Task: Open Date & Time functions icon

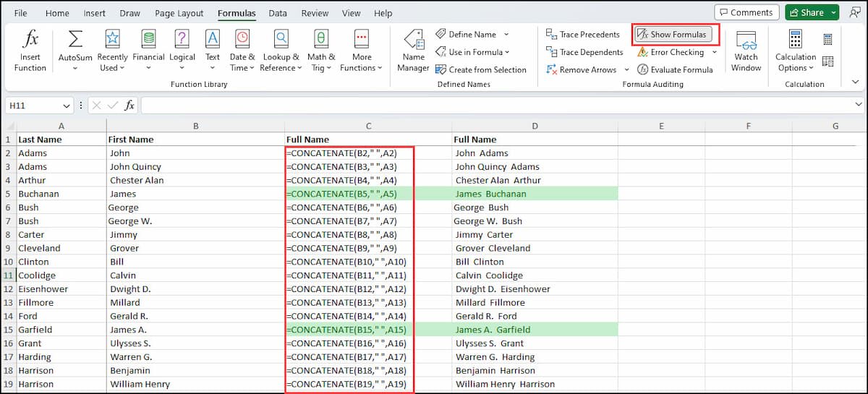Action: (x=242, y=39)
